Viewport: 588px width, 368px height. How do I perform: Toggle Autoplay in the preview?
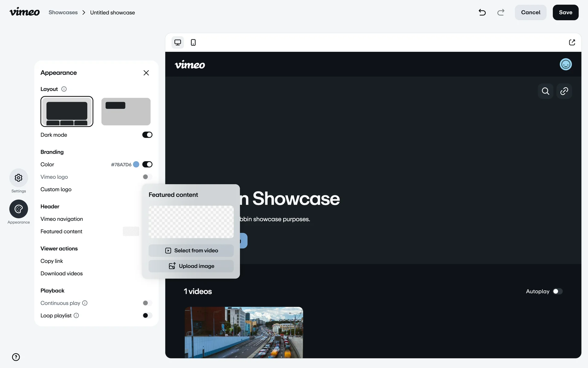557,291
